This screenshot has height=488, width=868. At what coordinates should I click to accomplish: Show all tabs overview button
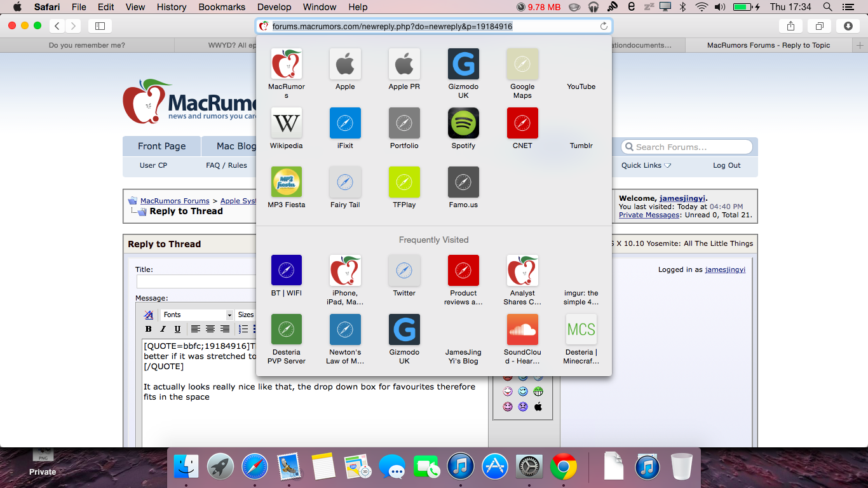[820, 26]
